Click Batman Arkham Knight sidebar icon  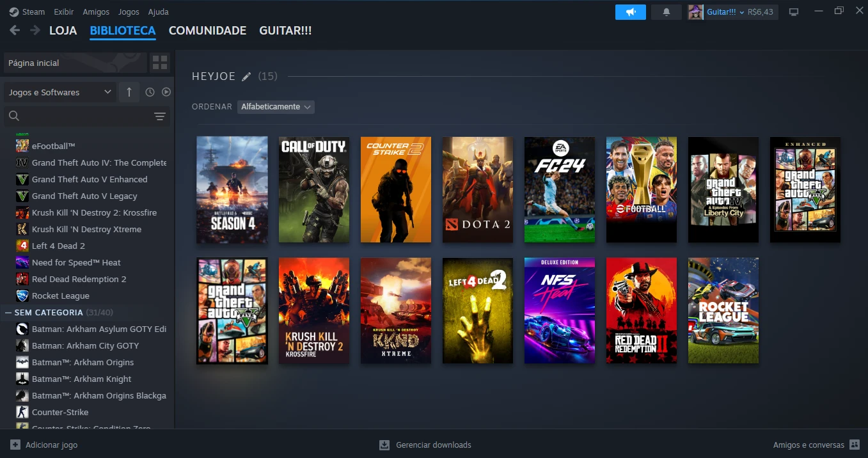pyautogui.click(x=22, y=379)
